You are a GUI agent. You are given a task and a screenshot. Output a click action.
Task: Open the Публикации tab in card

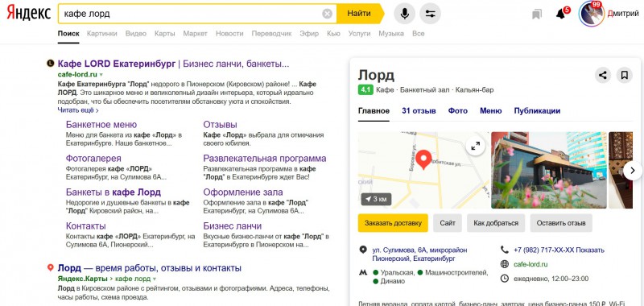click(537, 111)
